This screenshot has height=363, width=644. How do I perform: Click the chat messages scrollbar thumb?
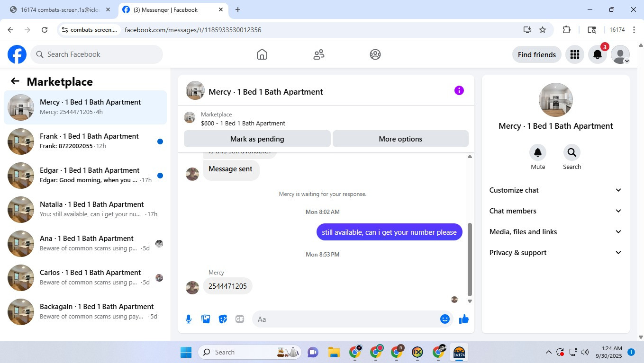[470, 259]
